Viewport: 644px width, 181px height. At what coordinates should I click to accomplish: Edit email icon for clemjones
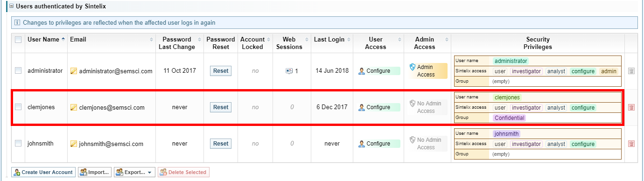pos(73,107)
